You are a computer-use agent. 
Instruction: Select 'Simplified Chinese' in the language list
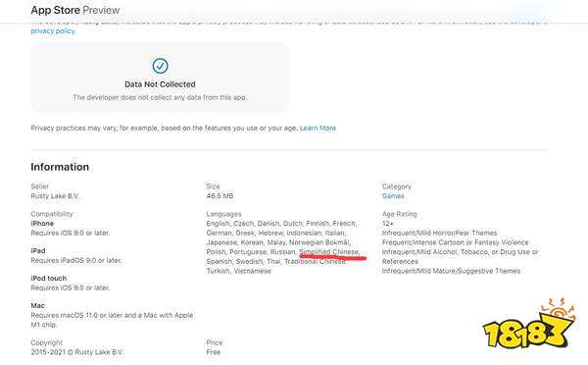pyautogui.click(x=329, y=252)
